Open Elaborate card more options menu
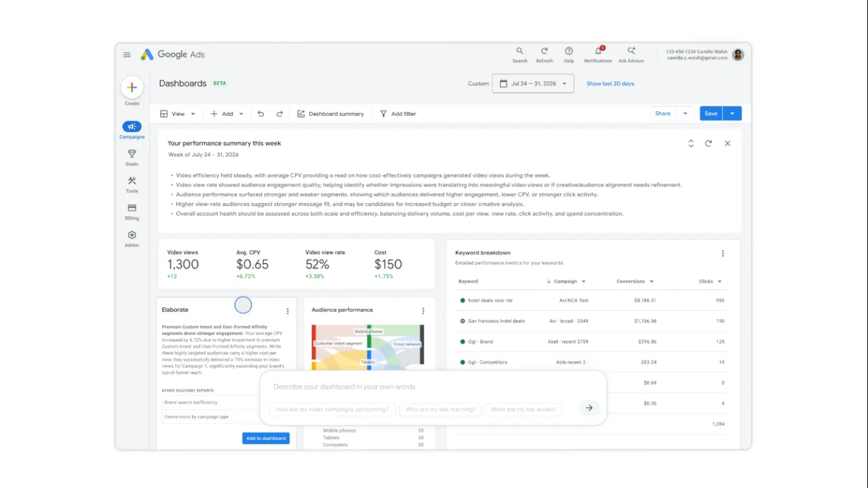The height and width of the screenshot is (488, 868). click(x=288, y=311)
